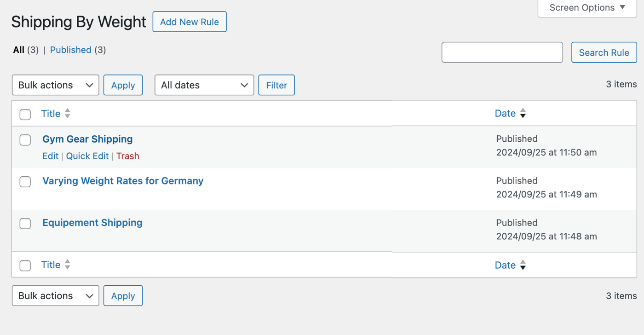Open the Bulk actions dropdown
644x335 pixels.
[55, 85]
